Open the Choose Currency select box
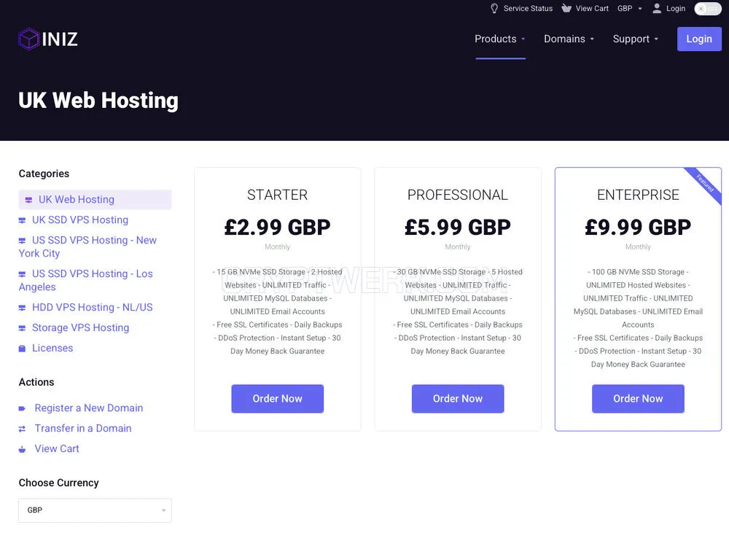The width and height of the screenshot is (729, 560). point(95,510)
